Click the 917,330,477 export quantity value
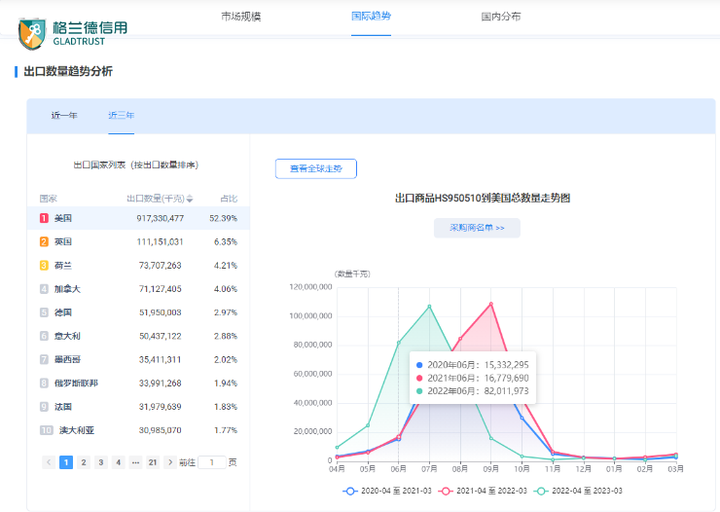 tap(160, 218)
